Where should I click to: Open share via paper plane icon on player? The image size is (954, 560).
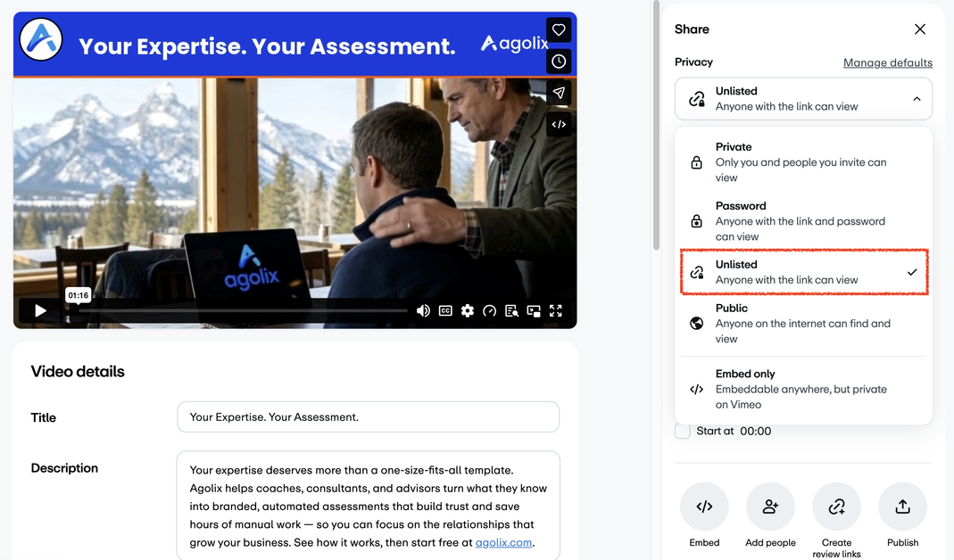[559, 93]
